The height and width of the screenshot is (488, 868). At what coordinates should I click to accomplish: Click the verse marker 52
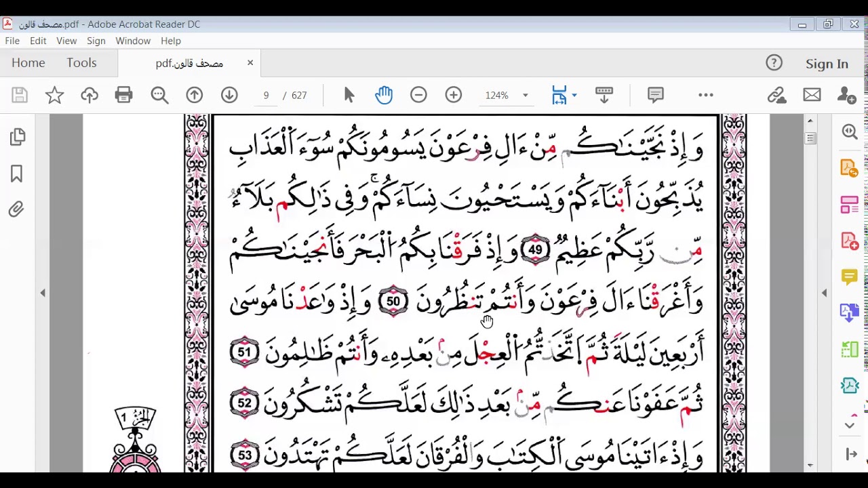pos(244,403)
